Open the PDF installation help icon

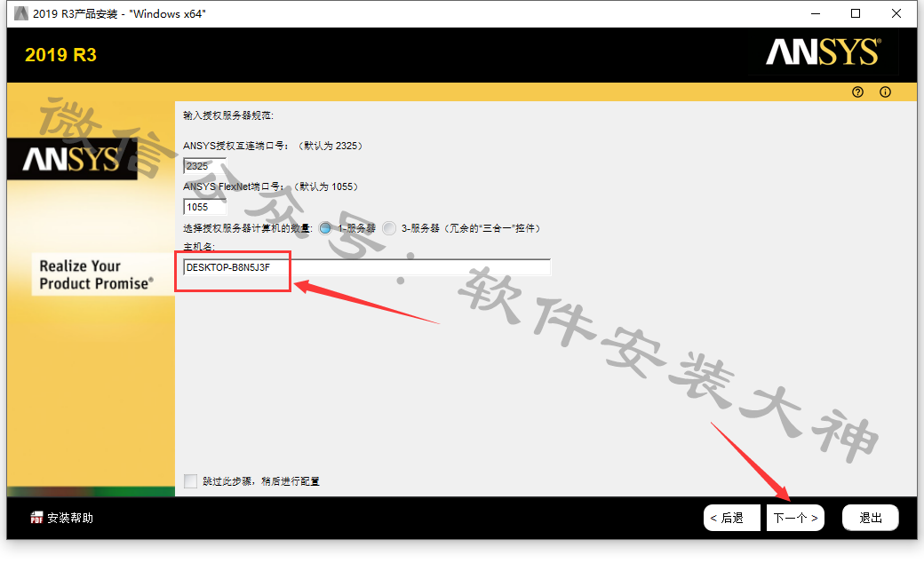[x=36, y=518]
